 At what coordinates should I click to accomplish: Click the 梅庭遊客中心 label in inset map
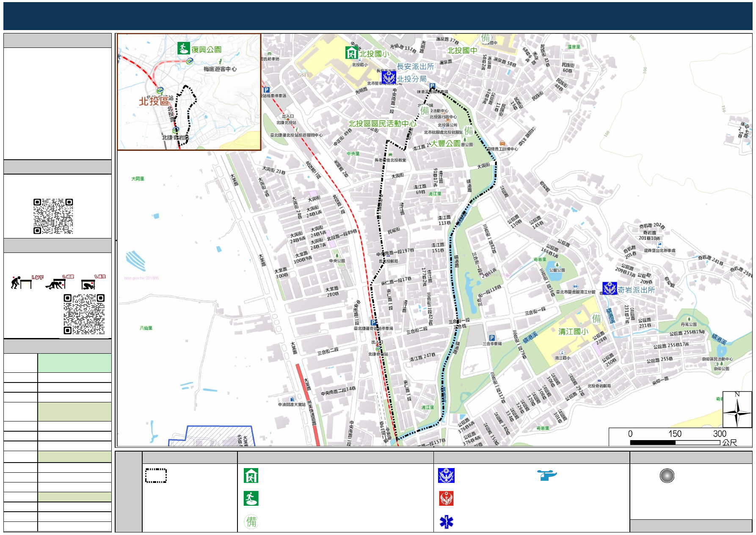pyautogui.click(x=220, y=69)
